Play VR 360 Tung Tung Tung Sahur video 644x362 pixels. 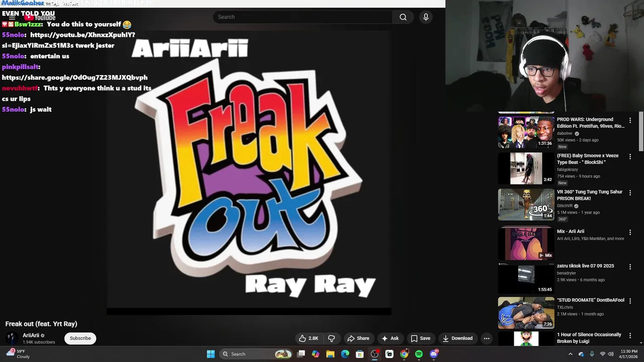(526, 205)
